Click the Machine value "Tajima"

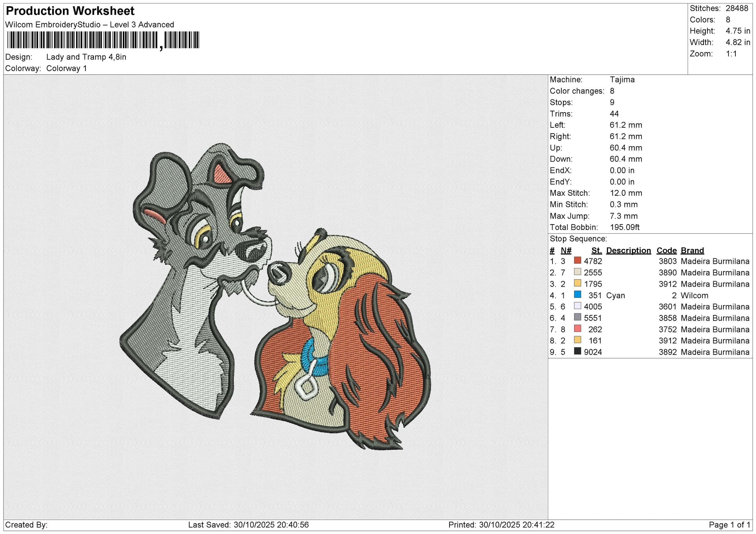tap(622, 80)
